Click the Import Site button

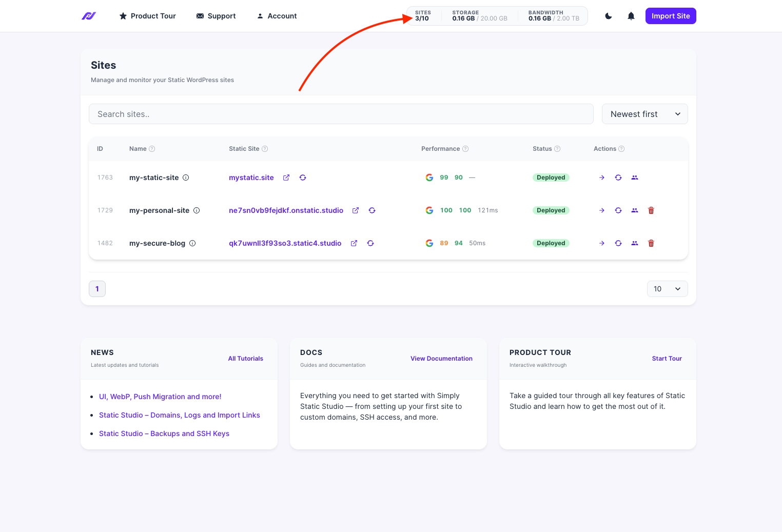671,16
